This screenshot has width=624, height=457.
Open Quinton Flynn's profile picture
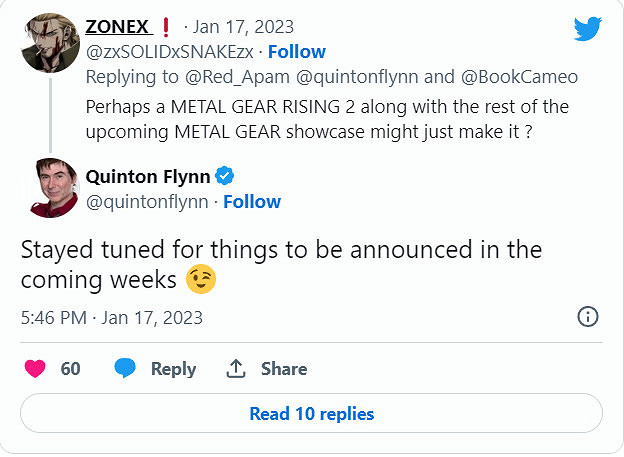[50, 187]
